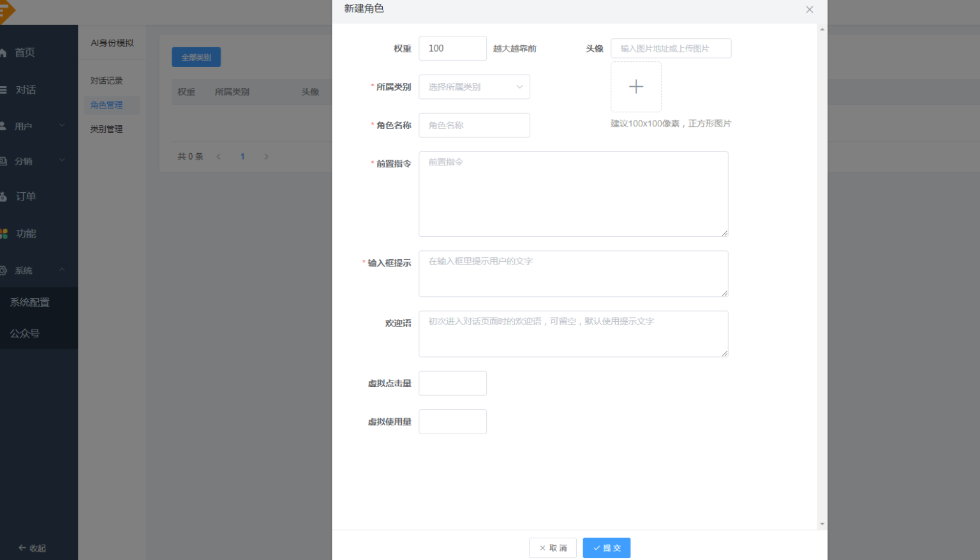Click the plus icon to upload avatar image
980x560 pixels.
coord(635,86)
